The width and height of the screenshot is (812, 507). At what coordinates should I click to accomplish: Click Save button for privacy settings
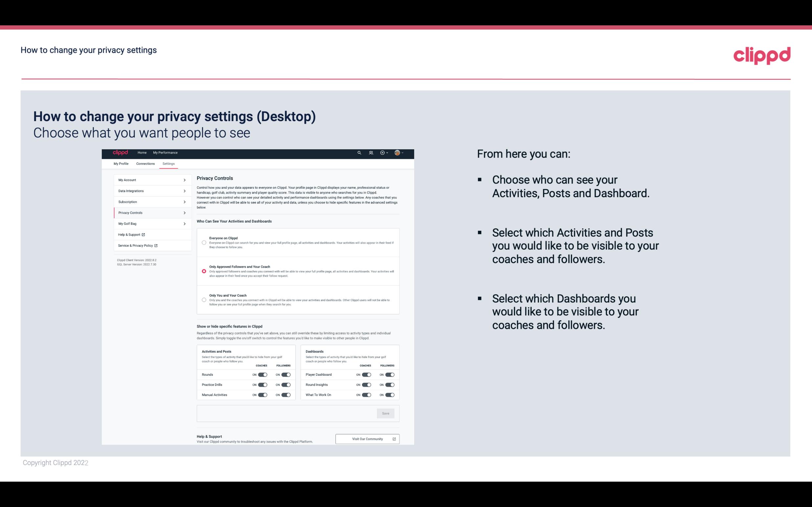click(385, 413)
